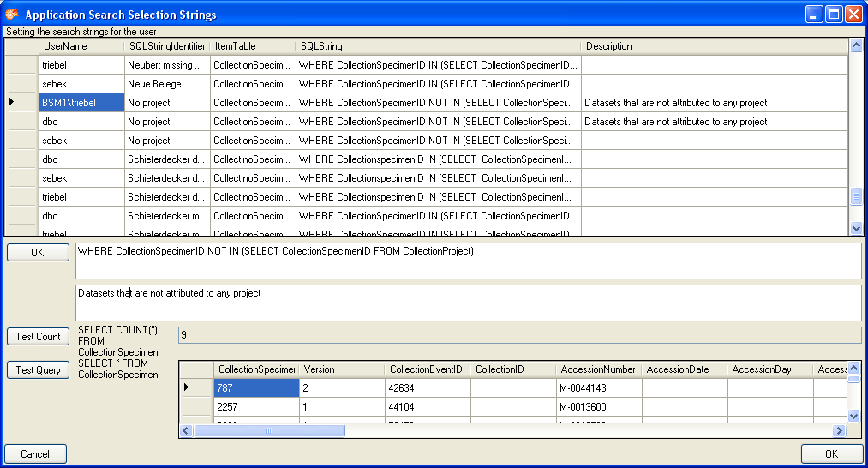Screen dimensions: 868x468
Task: Close the Application Search Selection Strings window
Action: 853,14
